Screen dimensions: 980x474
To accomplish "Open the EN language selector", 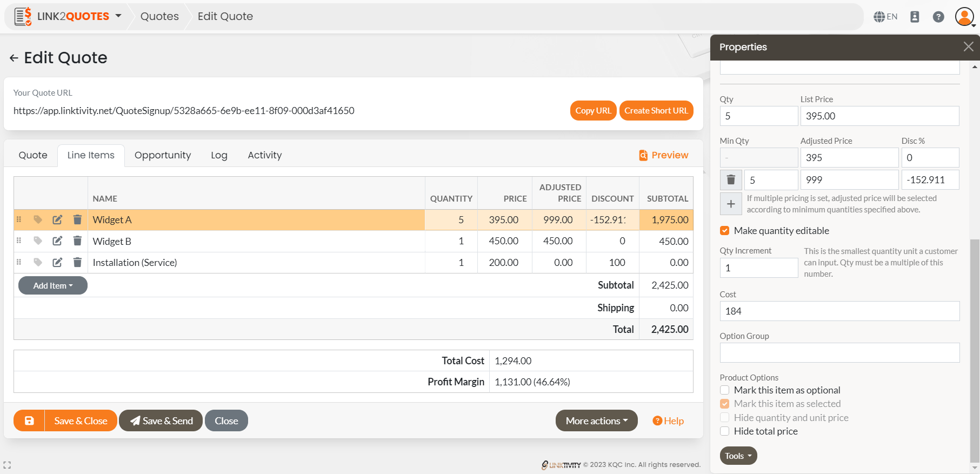I will coord(885,17).
